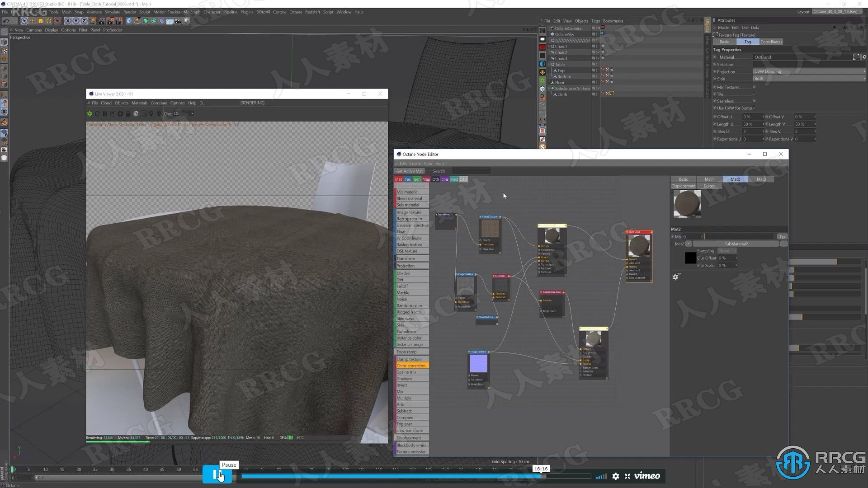Viewport: 868px width, 488px height.
Task: Click the Mix value slider bar
Action: (x=738, y=237)
